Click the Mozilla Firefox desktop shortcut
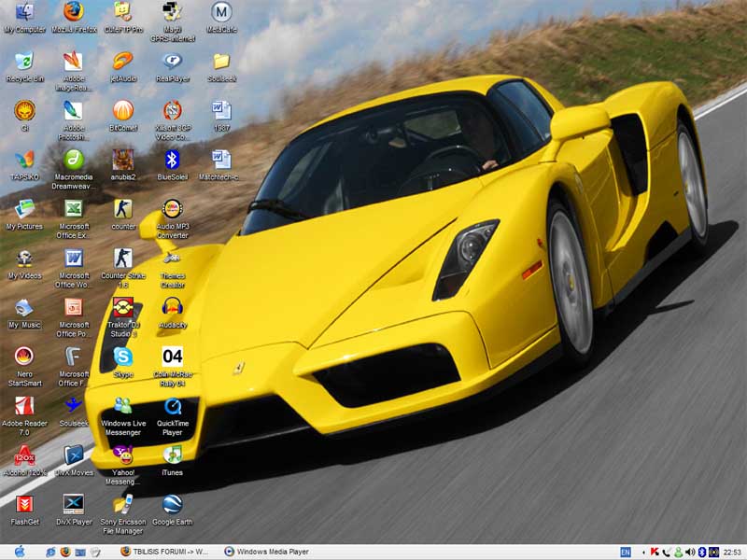Viewport: 747px width, 560px height. pyautogui.click(x=74, y=17)
